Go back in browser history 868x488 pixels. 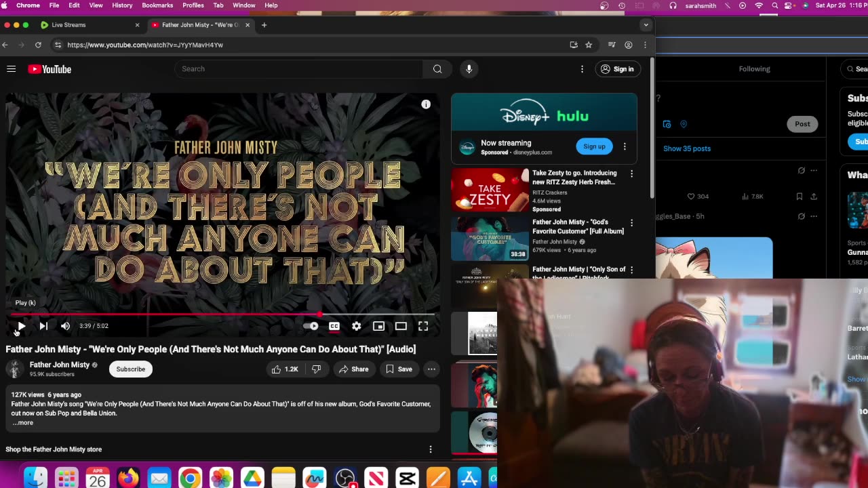pyautogui.click(x=5, y=45)
